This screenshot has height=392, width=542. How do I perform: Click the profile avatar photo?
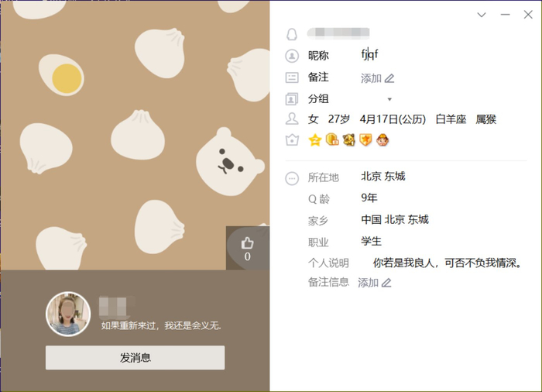[68, 314]
